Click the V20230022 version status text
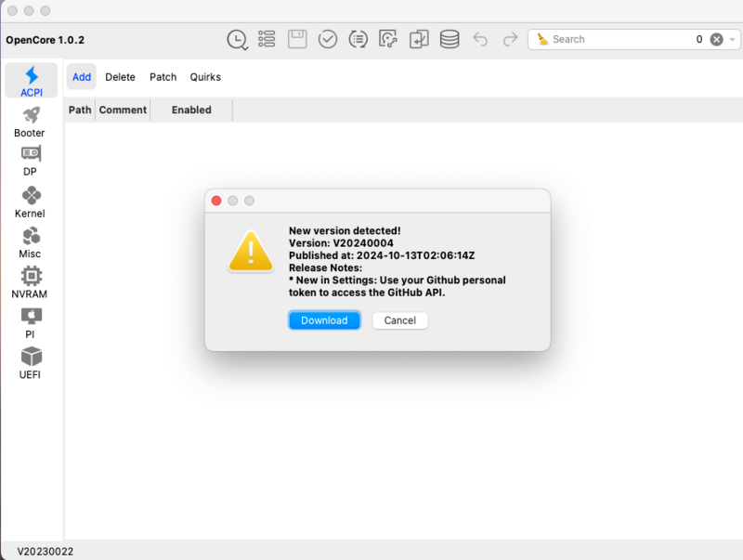The width and height of the screenshot is (743, 560). [x=46, y=552]
